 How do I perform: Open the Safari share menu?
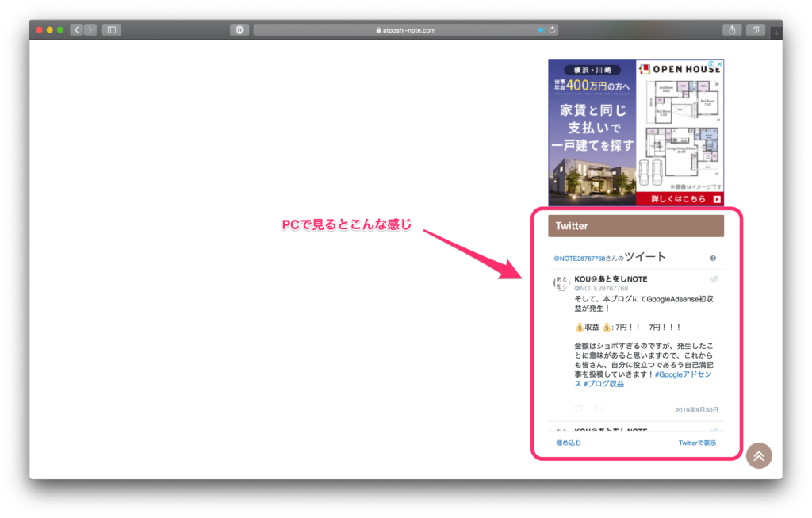pos(732,30)
